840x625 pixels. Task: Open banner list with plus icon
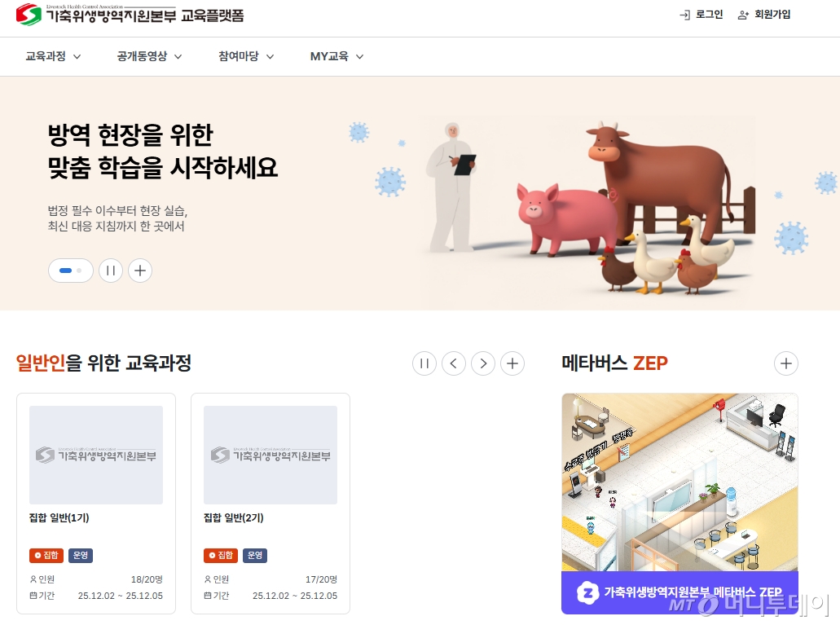140,271
